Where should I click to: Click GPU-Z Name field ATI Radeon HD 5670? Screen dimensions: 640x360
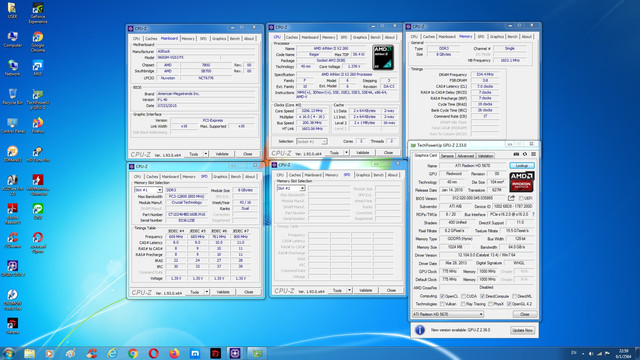coord(473,166)
